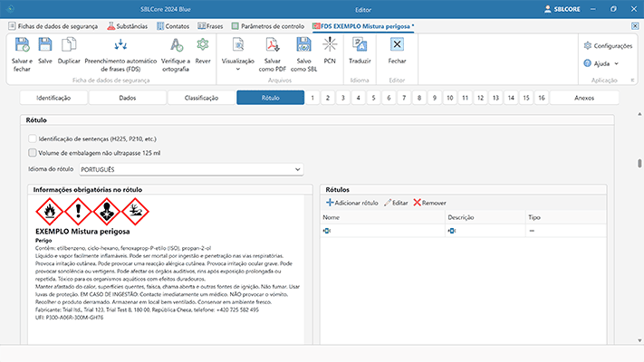Click the Nome filter field in Rótulos
644x362 pixels.
click(x=381, y=232)
